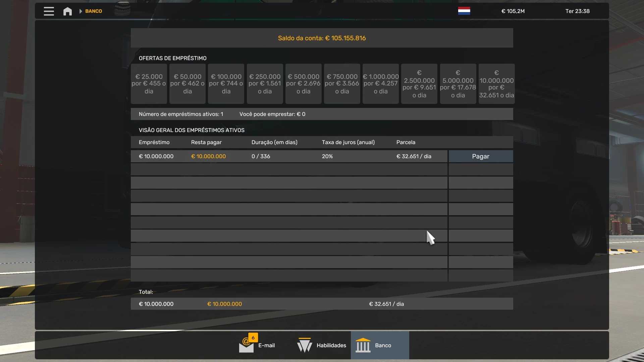Pick the € 100.000 loan offer

[x=226, y=84]
